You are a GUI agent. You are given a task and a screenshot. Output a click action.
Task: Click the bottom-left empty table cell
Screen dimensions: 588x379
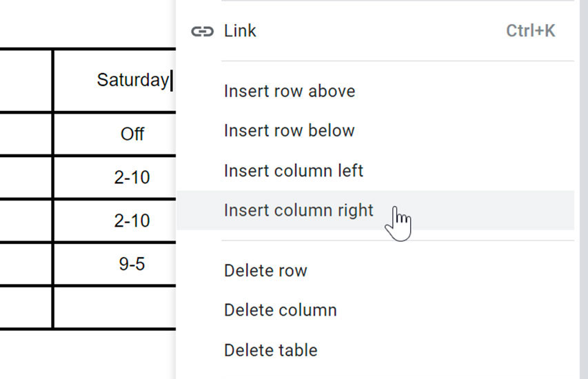(x=25, y=307)
